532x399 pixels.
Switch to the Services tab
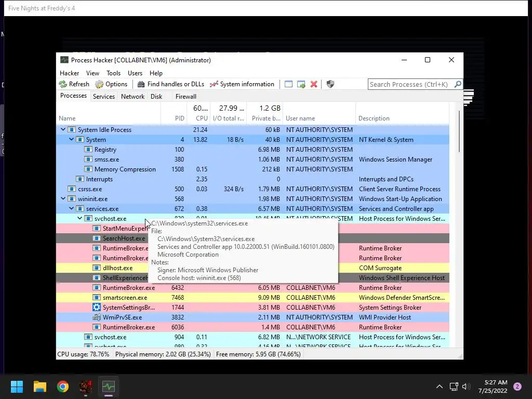104,96
